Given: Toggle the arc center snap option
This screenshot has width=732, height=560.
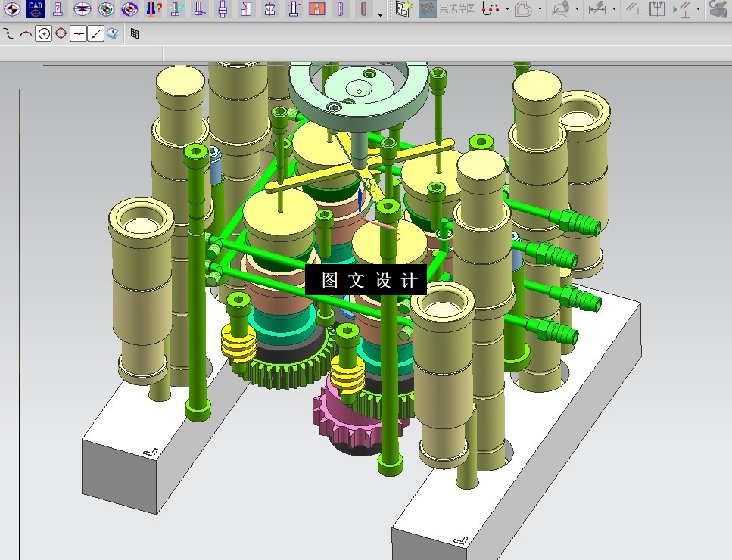Looking at the screenshot, I should (x=44, y=33).
